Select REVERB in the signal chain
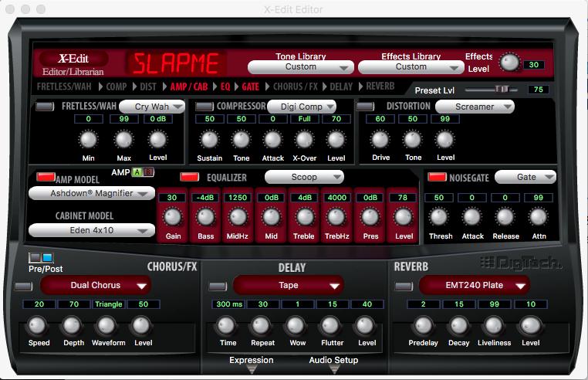The height and width of the screenshot is (380, 588). click(380, 87)
